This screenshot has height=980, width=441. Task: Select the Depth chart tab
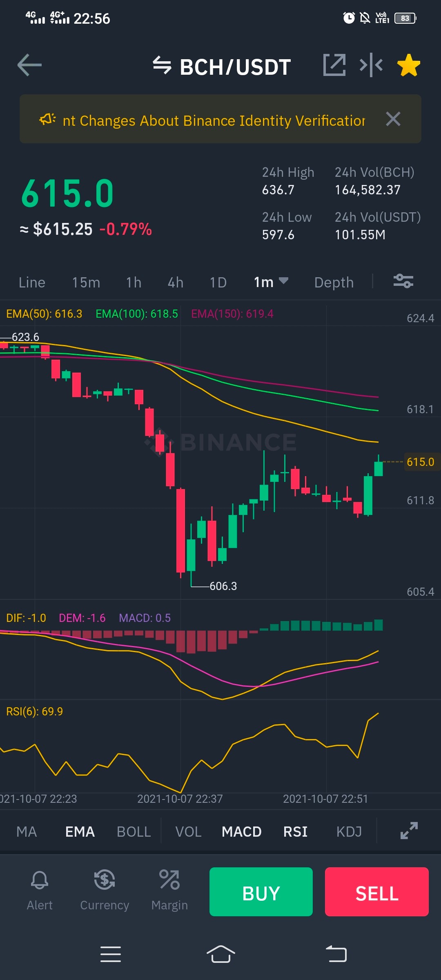click(x=334, y=282)
